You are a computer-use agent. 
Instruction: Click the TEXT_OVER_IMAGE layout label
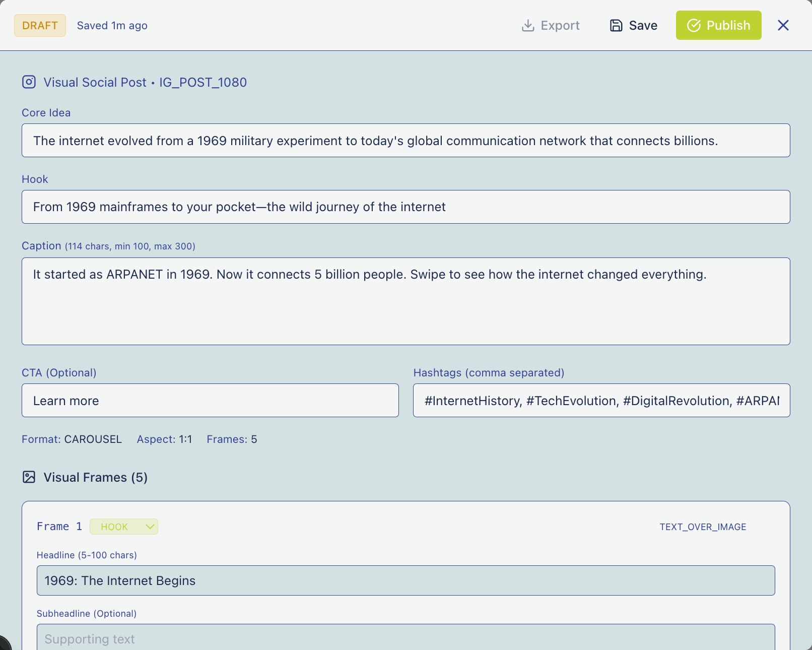[703, 527]
